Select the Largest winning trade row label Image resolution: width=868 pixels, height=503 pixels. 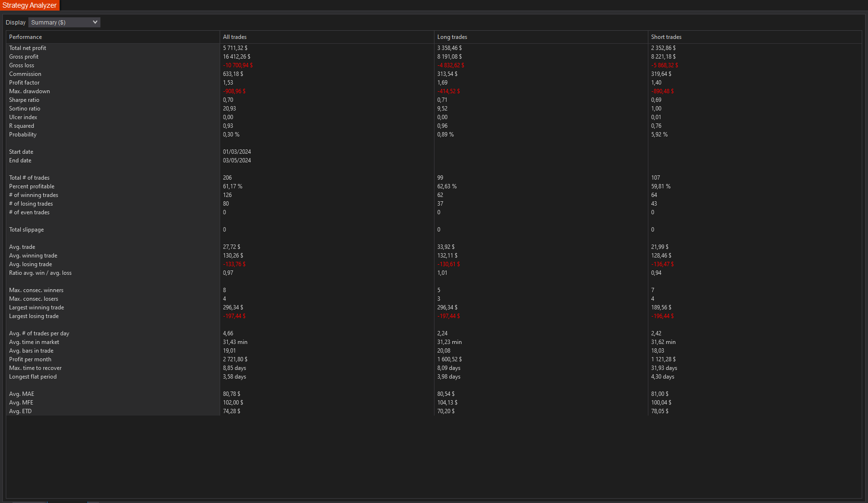(37, 307)
